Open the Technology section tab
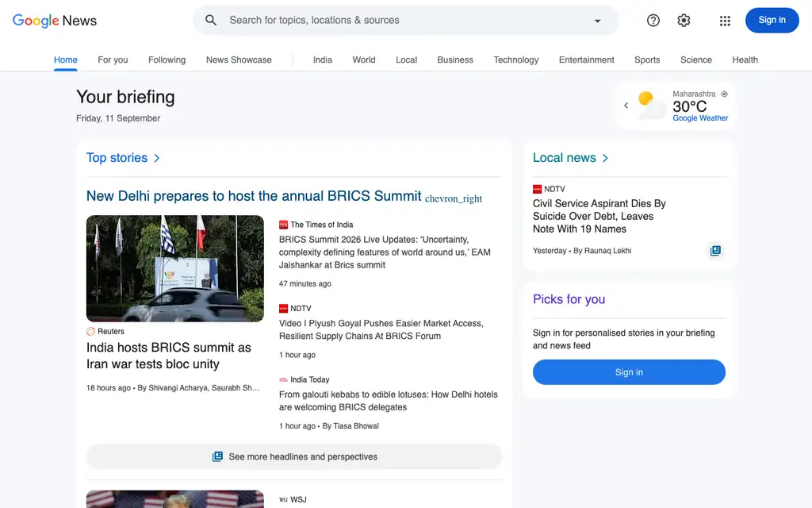 (x=516, y=60)
